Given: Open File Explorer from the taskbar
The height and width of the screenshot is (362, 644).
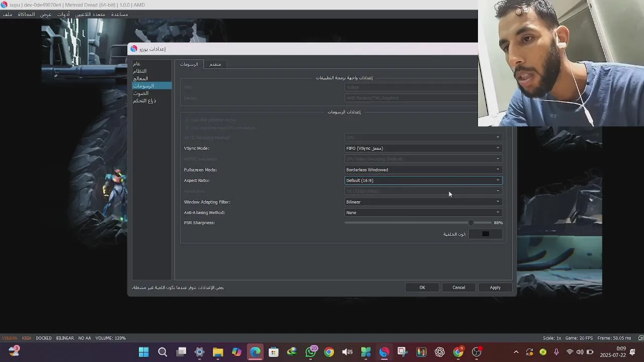Looking at the screenshot, I should tap(218, 352).
